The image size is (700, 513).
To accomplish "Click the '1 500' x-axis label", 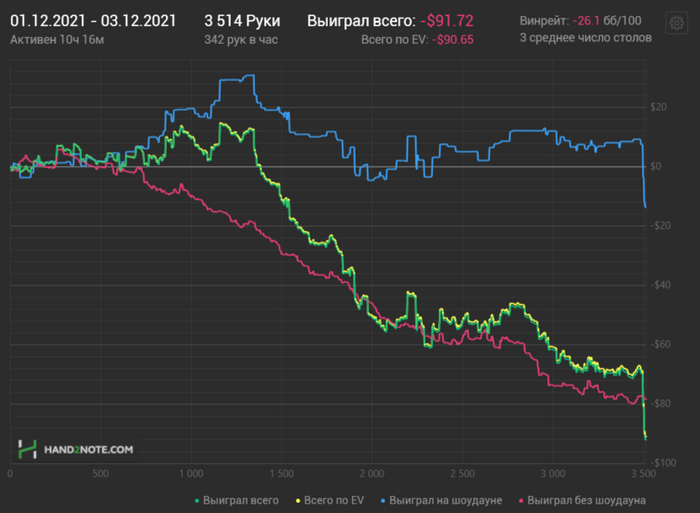I will tap(282, 474).
